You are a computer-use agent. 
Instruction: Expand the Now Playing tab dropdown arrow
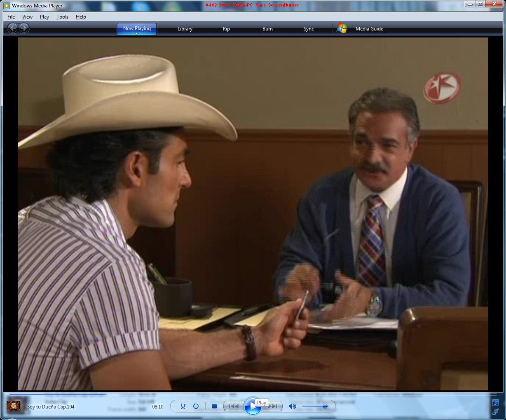(136, 33)
